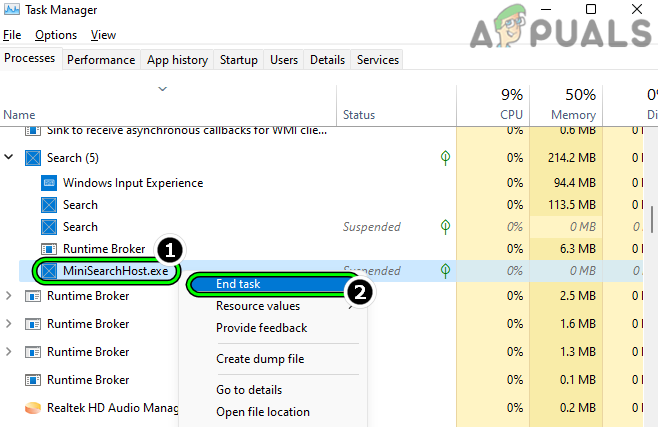Click the MiniSearchHost.exe process icon
Viewport: 658px width, 427px height.
(x=49, y=271)
